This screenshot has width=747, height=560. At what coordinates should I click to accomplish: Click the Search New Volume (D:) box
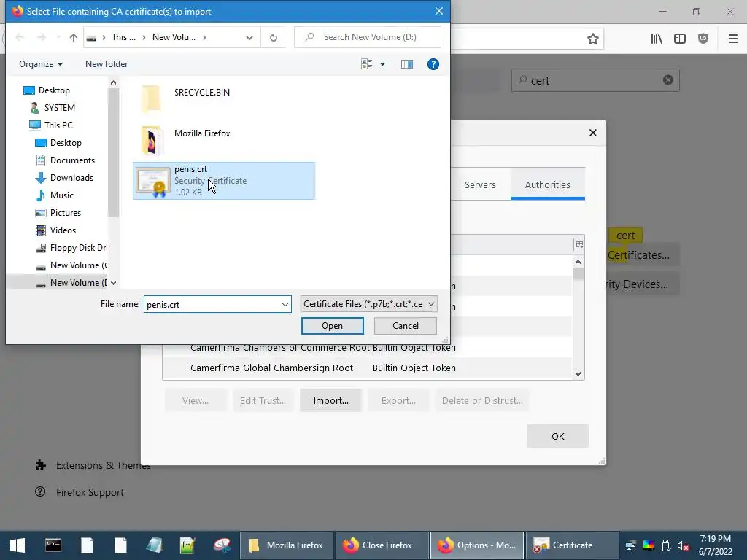tap(368, 37)
